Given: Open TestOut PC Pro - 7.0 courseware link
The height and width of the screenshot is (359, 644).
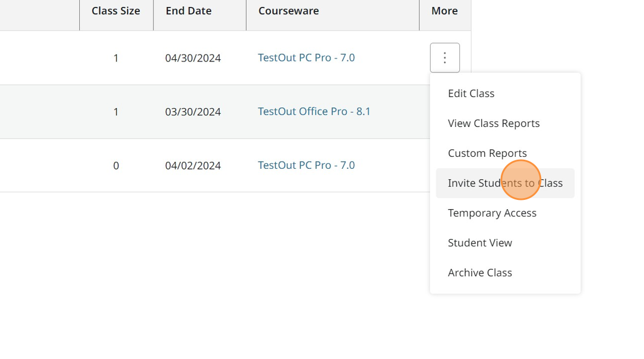Looking at the screenshot, I should (306, 57).
